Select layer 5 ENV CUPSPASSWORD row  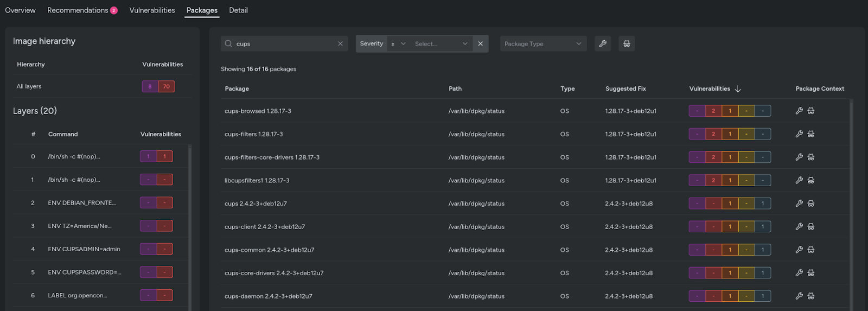100,272
